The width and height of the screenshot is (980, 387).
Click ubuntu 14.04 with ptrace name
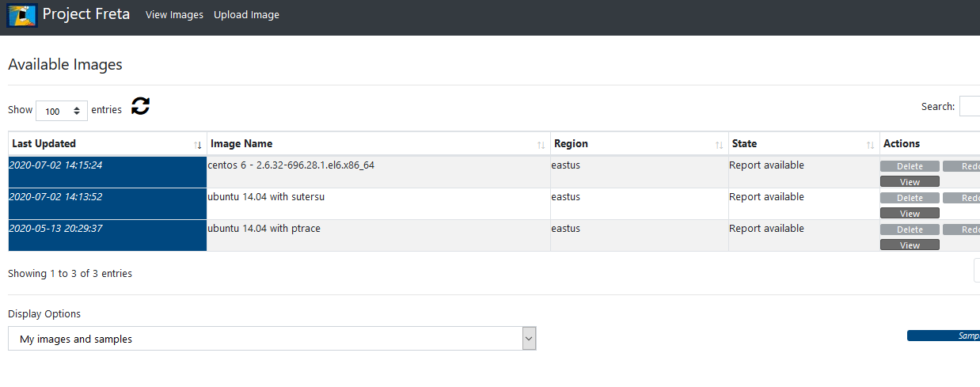tap(264, 229)
